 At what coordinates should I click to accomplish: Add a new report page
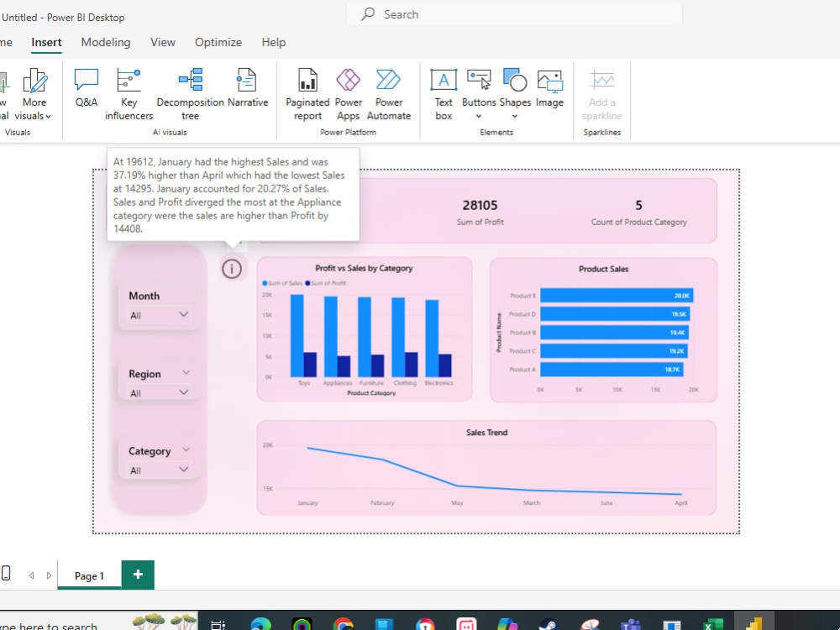(139, 575)
